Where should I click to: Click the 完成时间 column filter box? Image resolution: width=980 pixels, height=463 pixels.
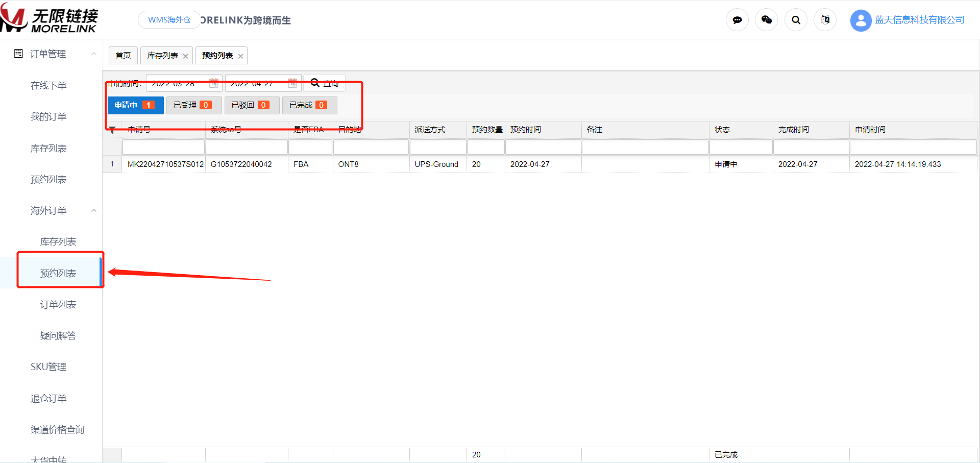tap(811, 147)
